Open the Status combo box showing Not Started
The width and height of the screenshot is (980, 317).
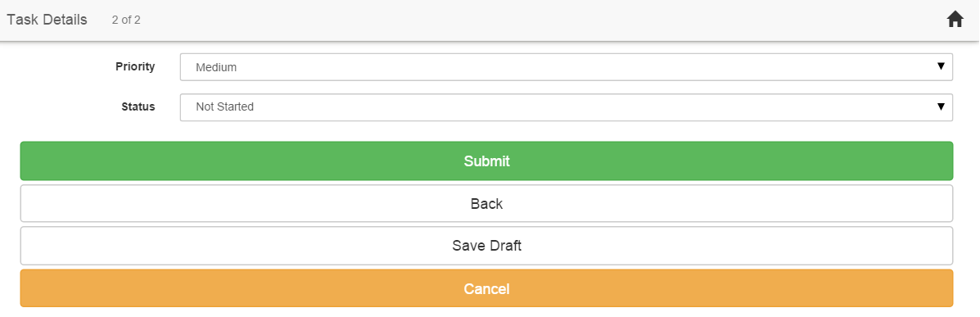[x=567, y=107]
